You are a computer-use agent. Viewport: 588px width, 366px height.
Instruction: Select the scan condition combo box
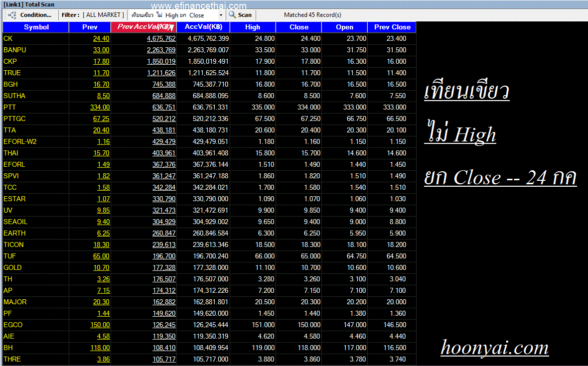click(x=177, y=15)
